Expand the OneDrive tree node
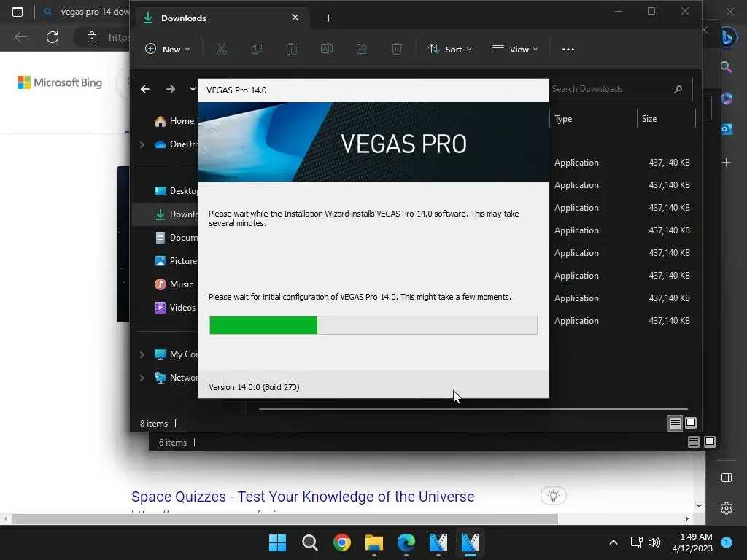This screenshot has width=747, height=560. click(x=142, y=144)
